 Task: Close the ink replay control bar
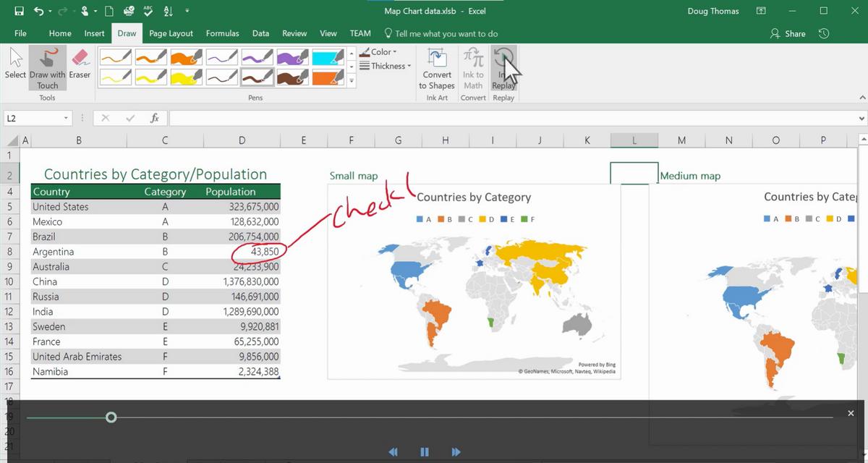(x=851, y=413)
